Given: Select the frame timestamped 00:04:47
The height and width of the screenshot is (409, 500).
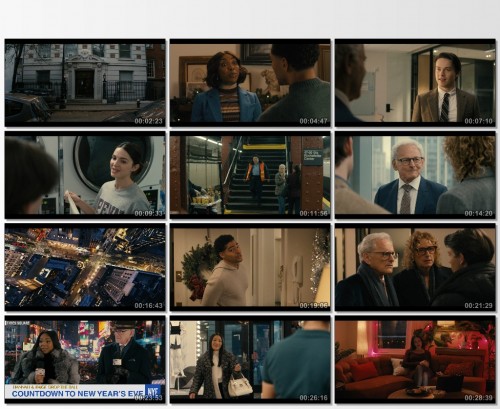Looking at the screenshot, I should pyautogui.click(x=250, y=83).
